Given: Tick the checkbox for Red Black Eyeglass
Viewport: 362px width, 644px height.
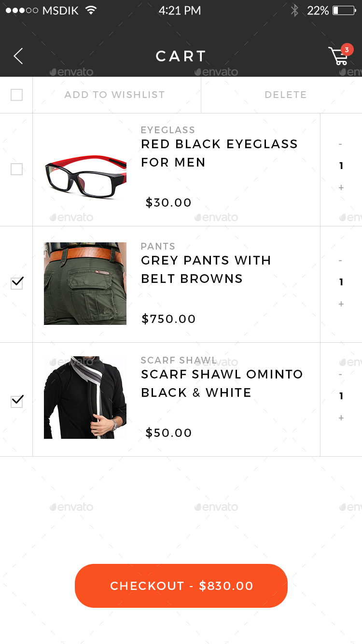Looking at the screenshot, I should tap(16, 169).
